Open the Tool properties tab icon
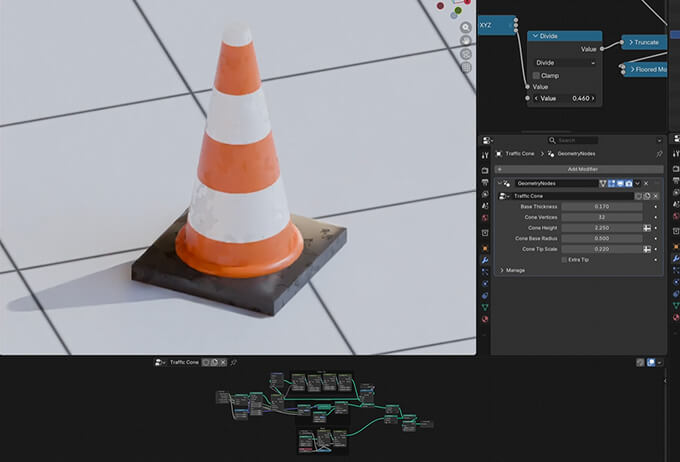The height and width of the screenshot is (462, 680). tap(485, 155)
